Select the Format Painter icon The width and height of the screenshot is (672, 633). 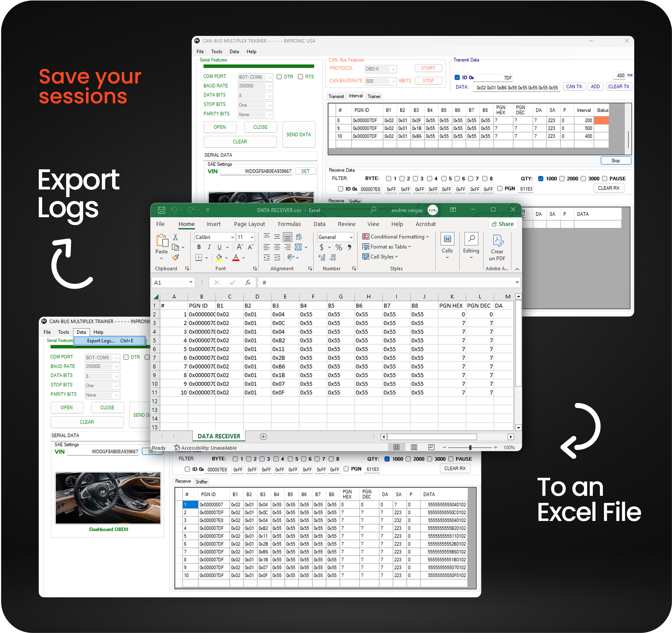point(176,258)
